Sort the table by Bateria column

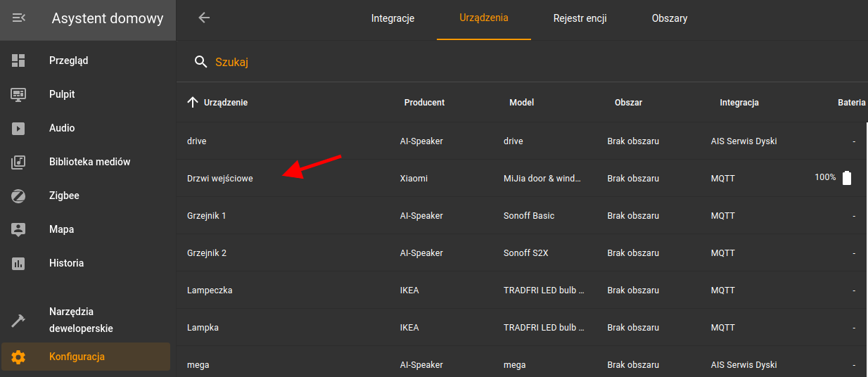(851, 103)
